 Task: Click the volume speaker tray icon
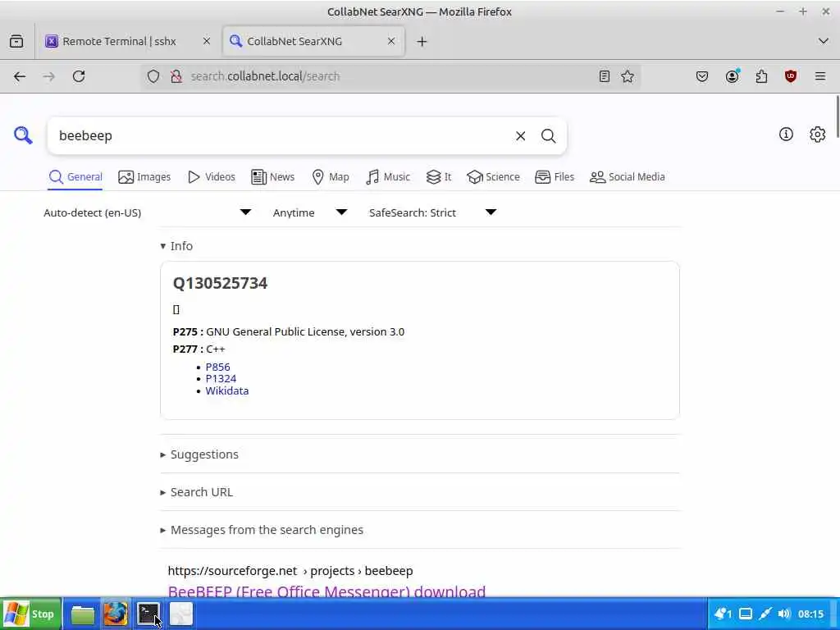point(783,614)
